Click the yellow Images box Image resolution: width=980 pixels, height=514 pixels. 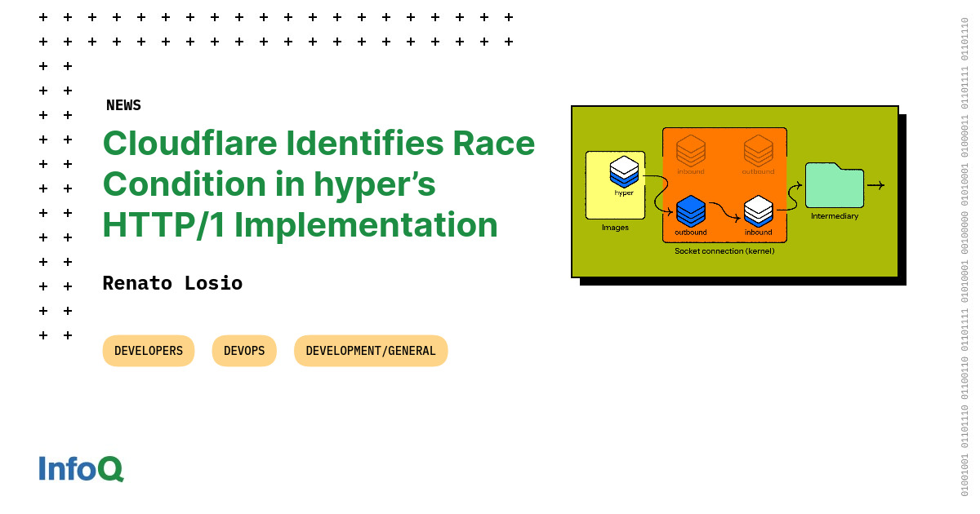coord(615,185)
